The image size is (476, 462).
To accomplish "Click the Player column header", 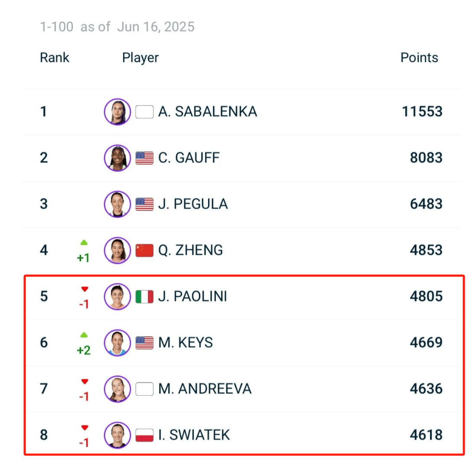I will 140,58.
